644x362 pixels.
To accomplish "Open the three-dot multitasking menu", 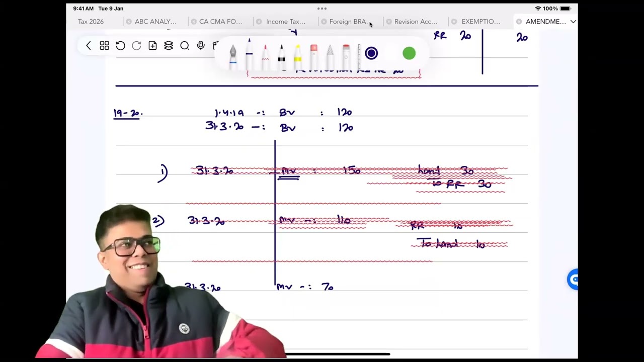I will 322,9.
